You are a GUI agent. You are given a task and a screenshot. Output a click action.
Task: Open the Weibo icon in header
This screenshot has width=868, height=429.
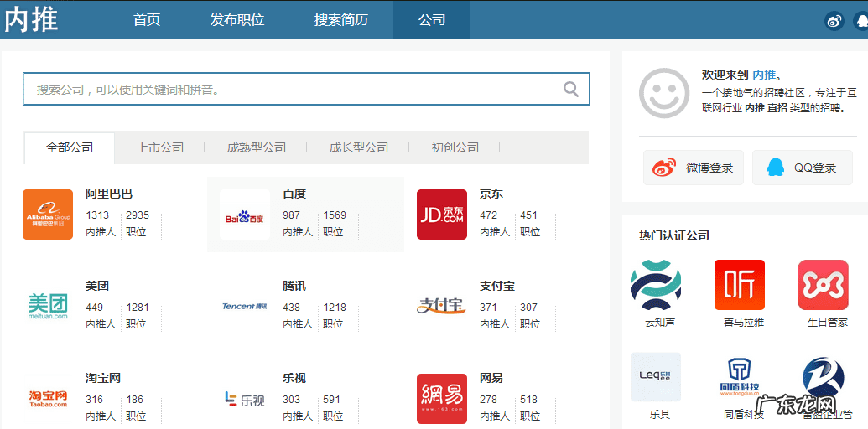(x=834, y=21)
